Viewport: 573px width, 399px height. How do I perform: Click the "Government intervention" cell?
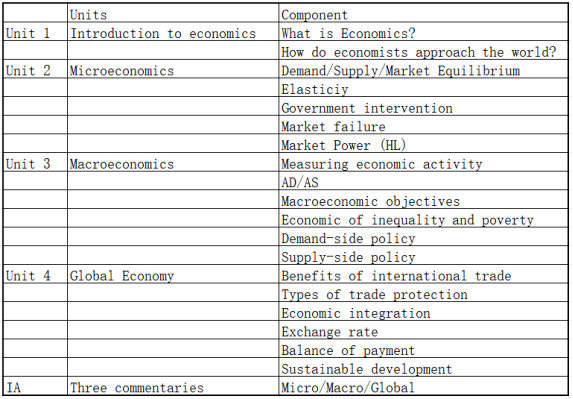click(423, 106)
